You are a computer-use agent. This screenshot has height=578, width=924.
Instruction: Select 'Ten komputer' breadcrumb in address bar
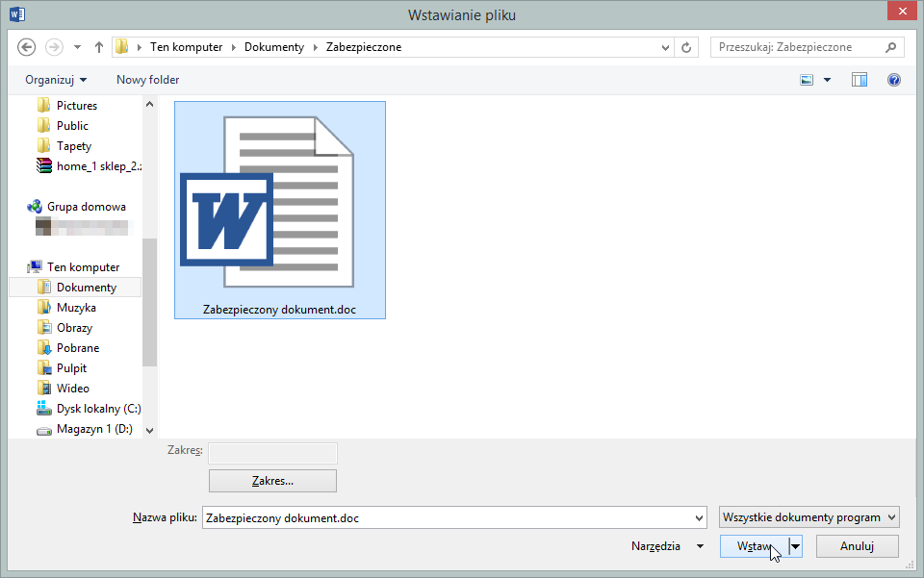186,47
